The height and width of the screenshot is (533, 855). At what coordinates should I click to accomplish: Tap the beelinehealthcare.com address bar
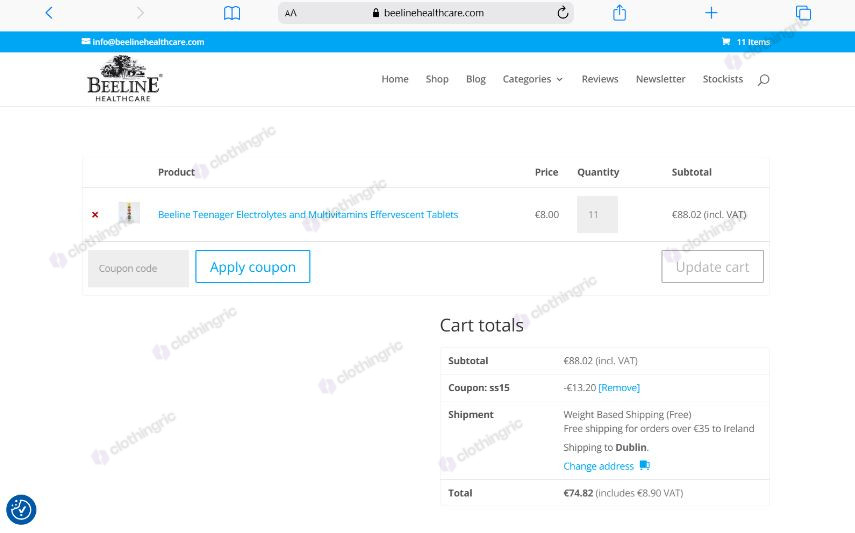[x=426, y=13]
